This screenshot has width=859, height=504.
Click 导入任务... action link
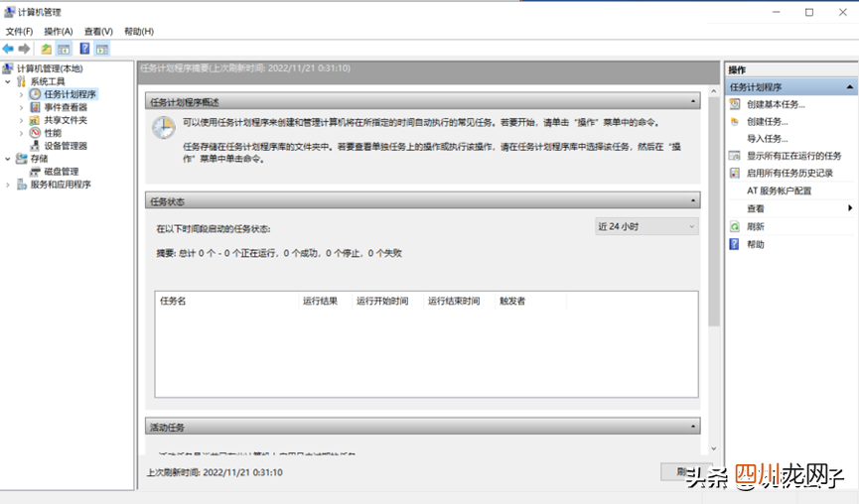click(767, 139)
